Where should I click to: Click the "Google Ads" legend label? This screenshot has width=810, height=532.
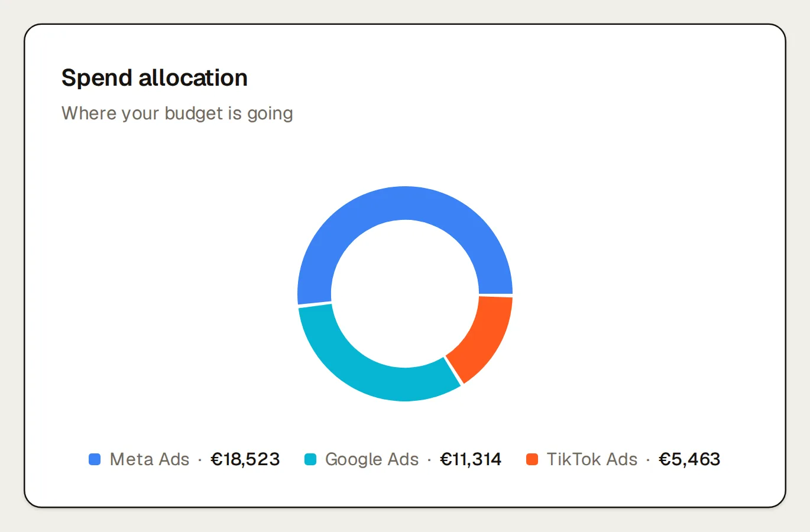pyautogui.click(x=372, y=459)
